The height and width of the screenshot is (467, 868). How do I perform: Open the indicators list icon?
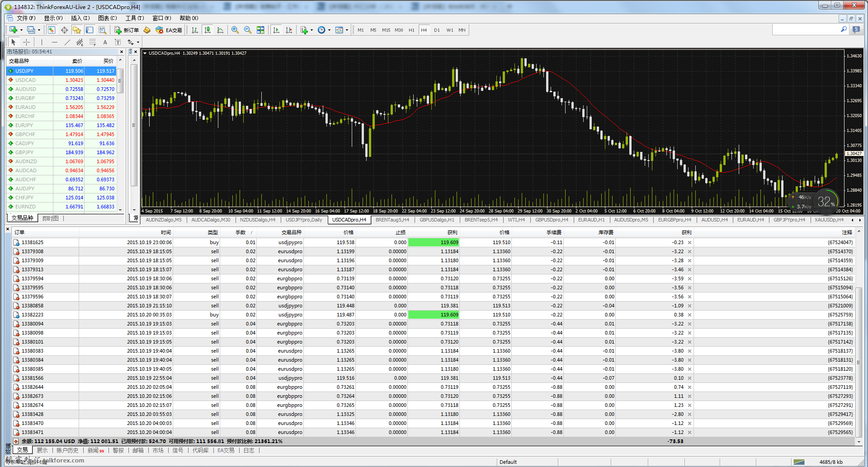(304, 30)
